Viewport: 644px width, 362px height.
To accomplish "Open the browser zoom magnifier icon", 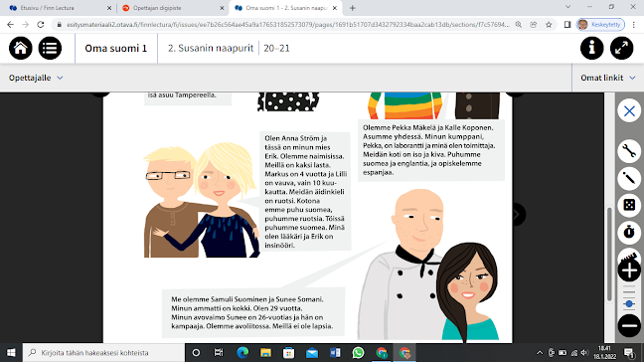I will (x=519, y=25).
